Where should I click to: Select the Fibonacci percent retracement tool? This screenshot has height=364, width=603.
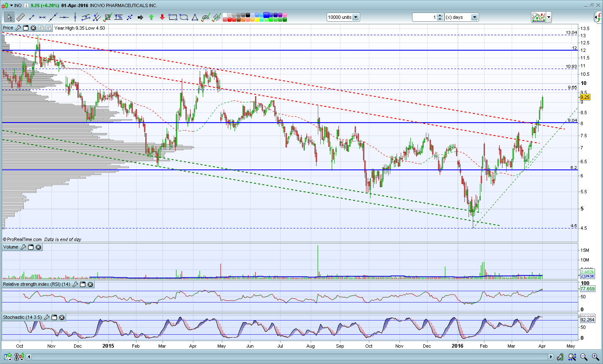point(119,17)
